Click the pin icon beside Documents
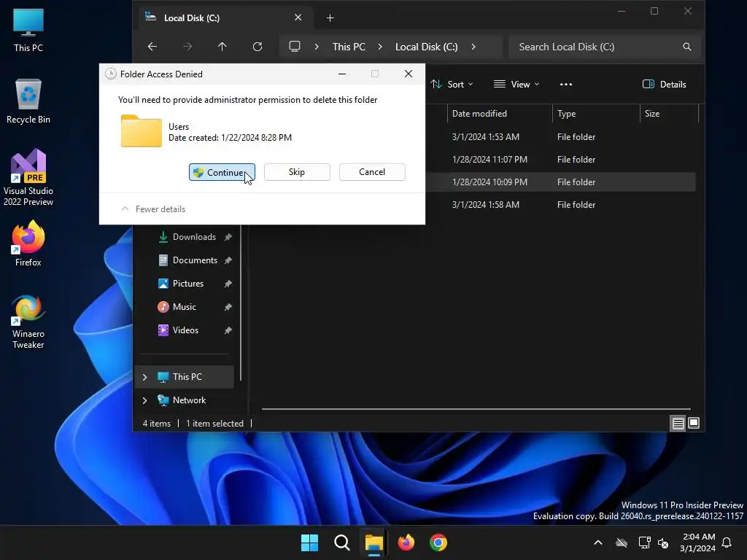 point(228,260)
